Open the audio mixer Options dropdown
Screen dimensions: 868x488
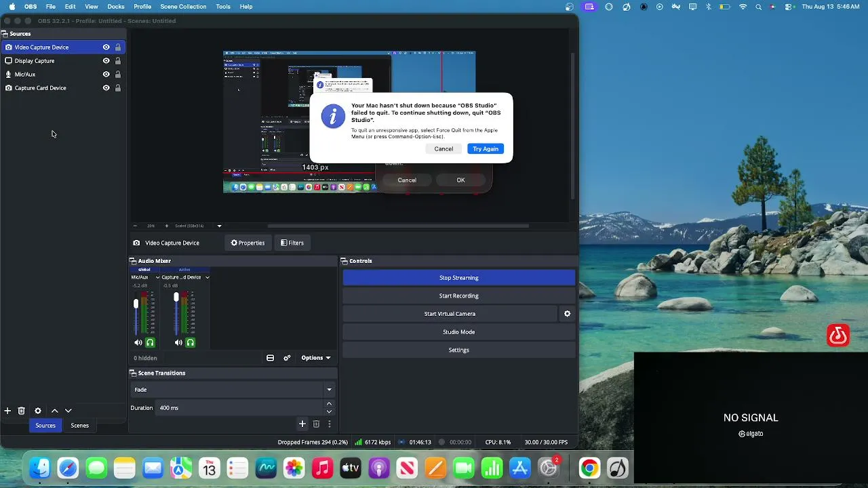(x=316, y=358)
